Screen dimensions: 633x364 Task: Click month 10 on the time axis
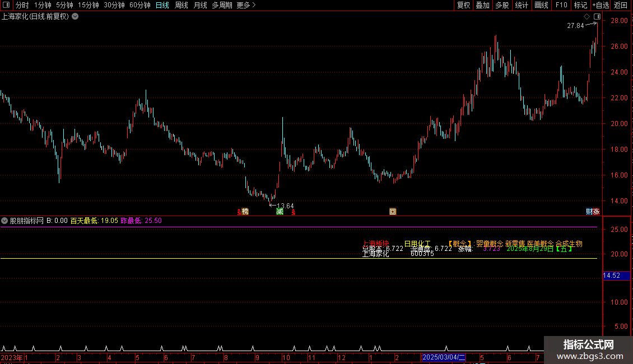286,357
